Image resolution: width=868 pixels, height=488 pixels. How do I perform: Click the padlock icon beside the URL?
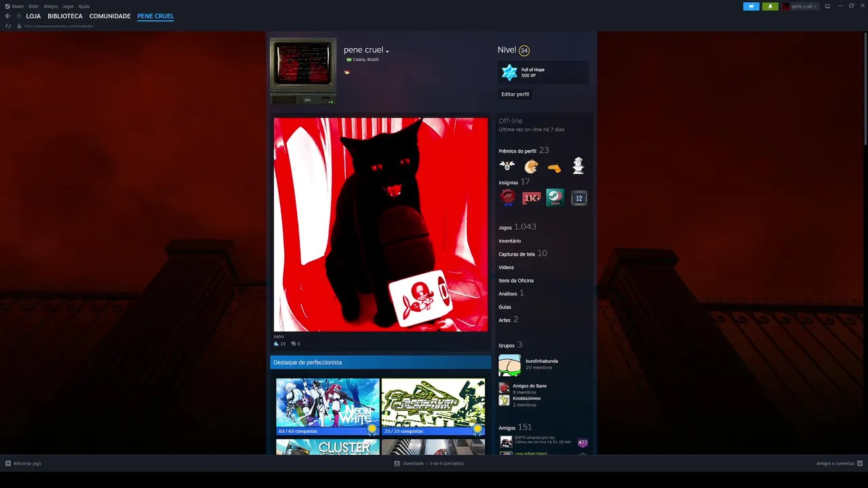click(x=19, y=26)
